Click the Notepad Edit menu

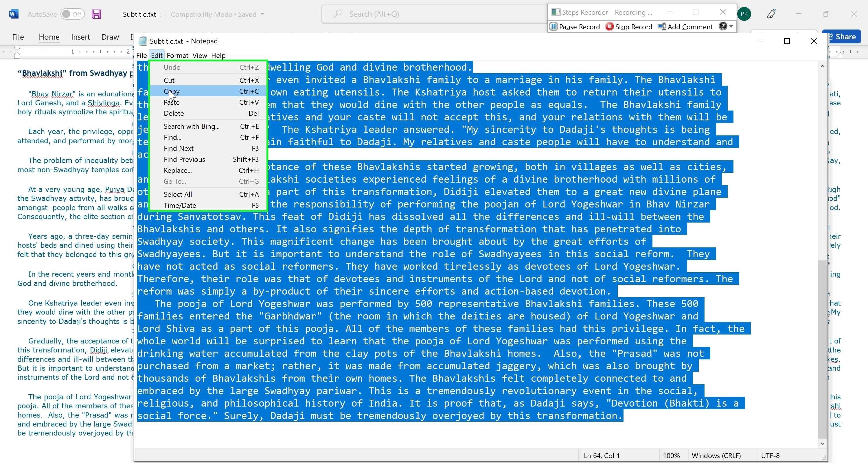click(x=157, y=55)
